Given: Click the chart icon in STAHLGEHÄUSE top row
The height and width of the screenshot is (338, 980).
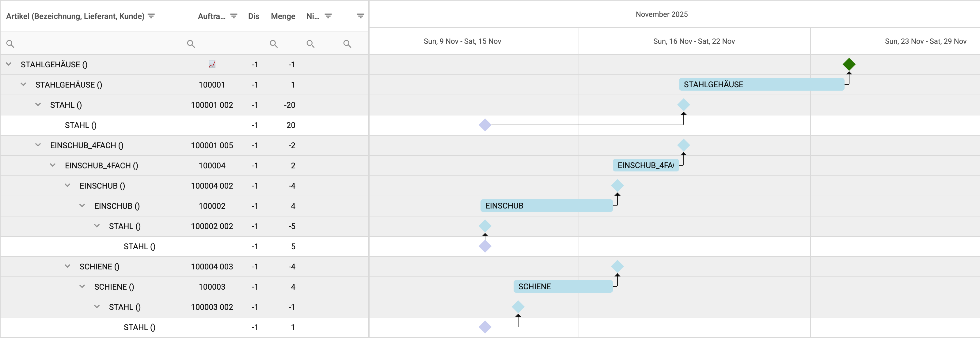Looking at the screenshot, I should point(212,65).
